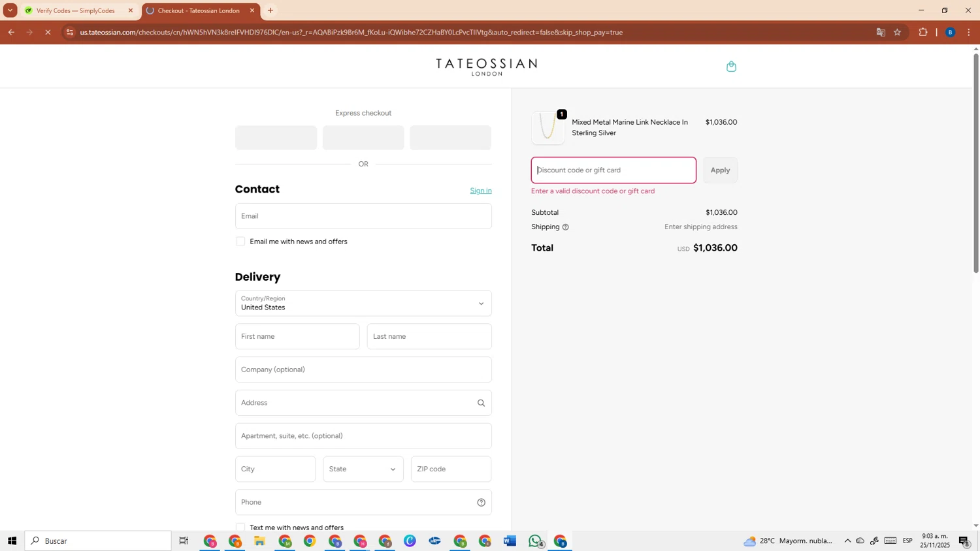The height and width of the screenshot is (551, 980).
Task: Close the Checkout Tateossian tab
Action: [x=252, y=10]
